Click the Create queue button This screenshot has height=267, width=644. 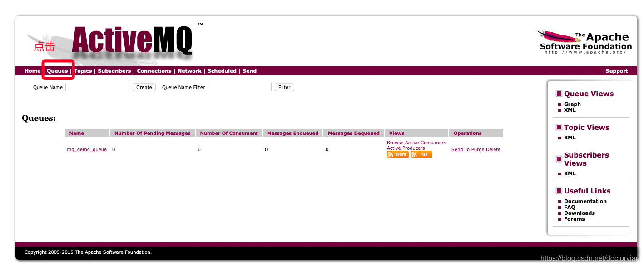[x=144, y=87]
